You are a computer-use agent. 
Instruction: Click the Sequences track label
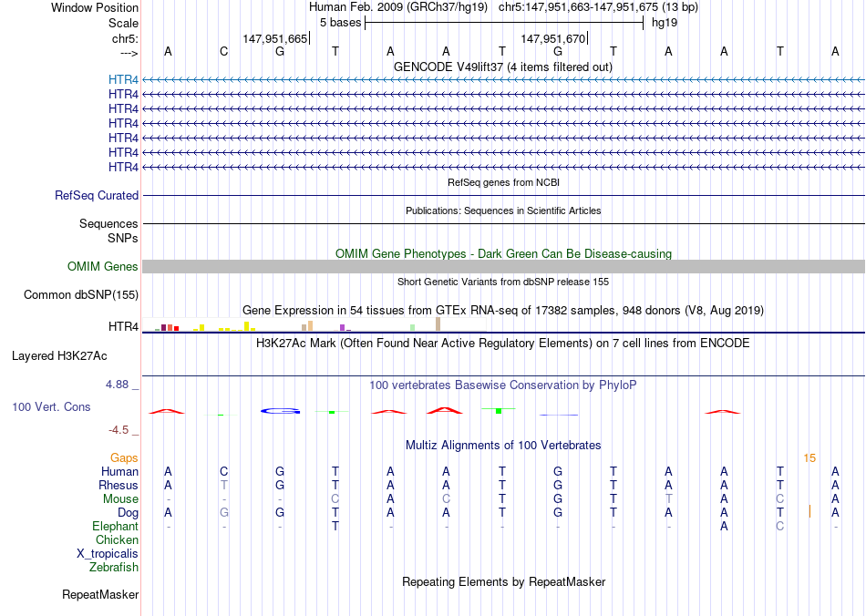point(108,223)
